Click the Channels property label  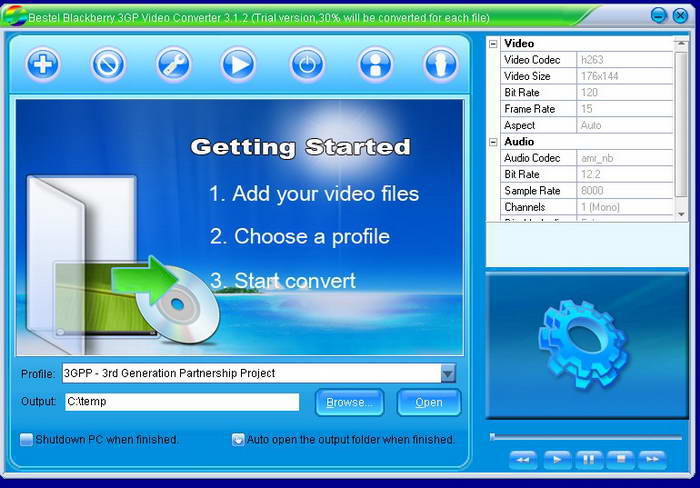pos(525,207)
